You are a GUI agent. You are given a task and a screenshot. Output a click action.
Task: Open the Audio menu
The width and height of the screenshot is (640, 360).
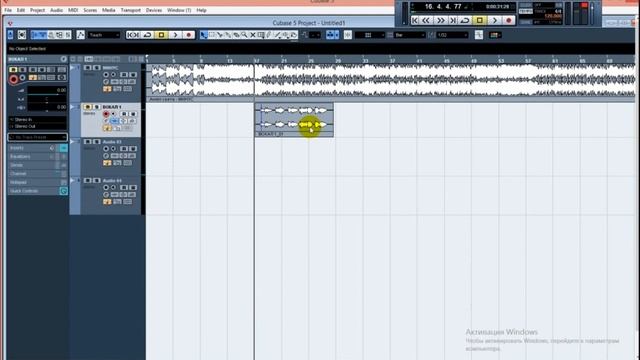click(x=56, y=10)
